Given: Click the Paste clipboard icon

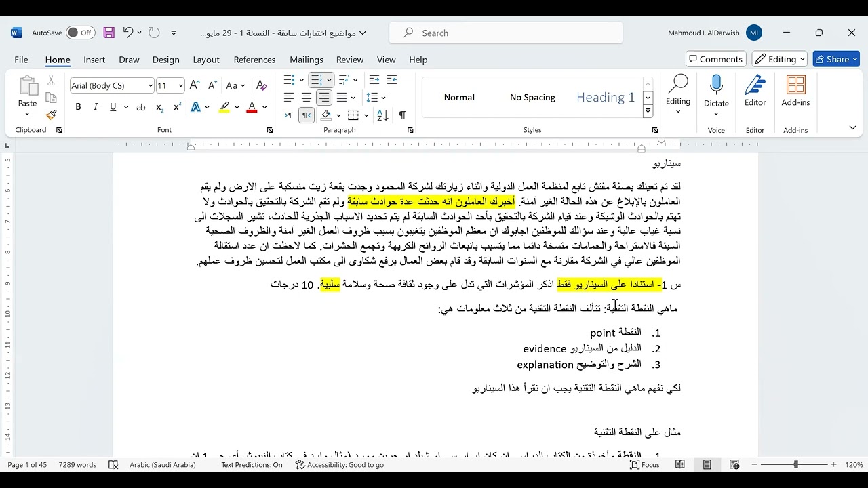Looking at the screenshot, I should [x=28, y=87].
